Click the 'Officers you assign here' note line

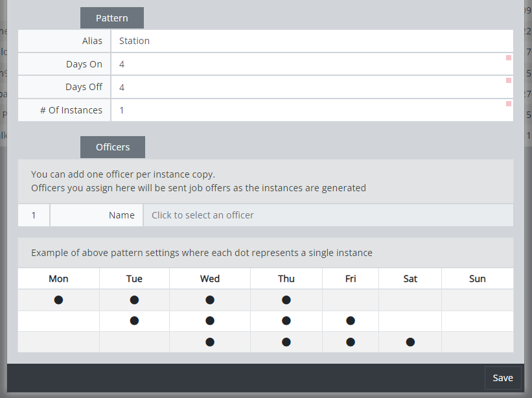pyautogui.click(x=198, y=188)
